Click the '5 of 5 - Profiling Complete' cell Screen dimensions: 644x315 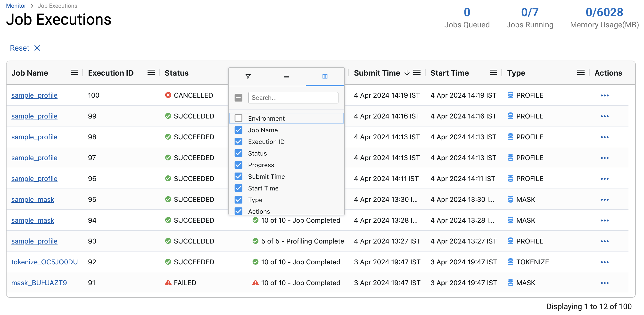coord(303,241)
